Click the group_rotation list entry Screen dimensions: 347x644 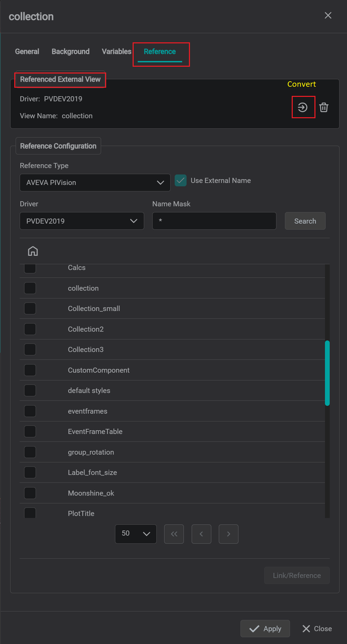coord(91,452)
